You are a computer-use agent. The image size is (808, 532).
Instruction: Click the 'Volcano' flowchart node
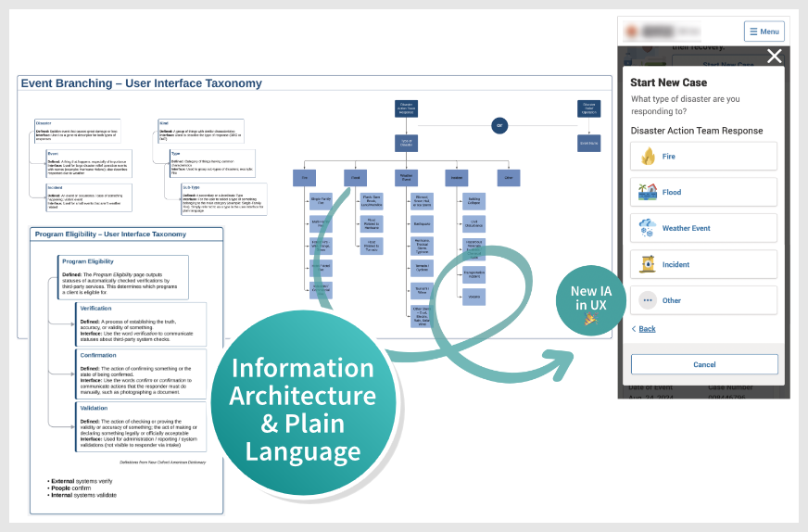[x=473, y=297]
